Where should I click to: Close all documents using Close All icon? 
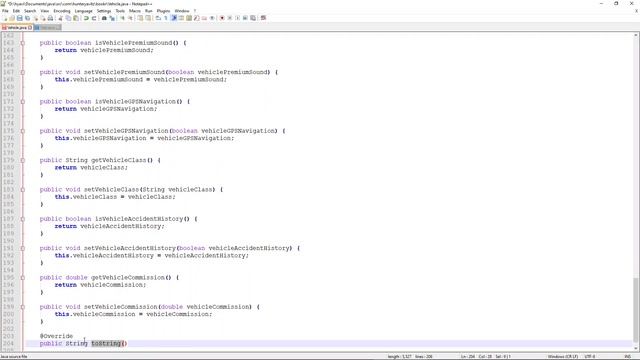(43, 18)
